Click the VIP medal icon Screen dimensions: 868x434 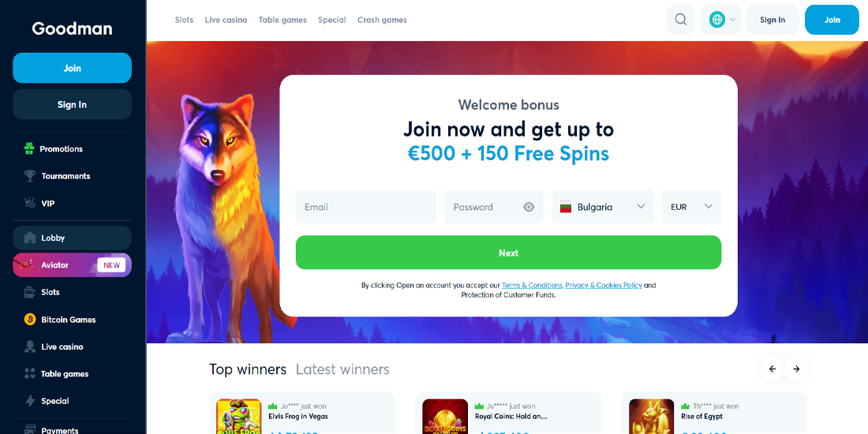coord(30,203)
